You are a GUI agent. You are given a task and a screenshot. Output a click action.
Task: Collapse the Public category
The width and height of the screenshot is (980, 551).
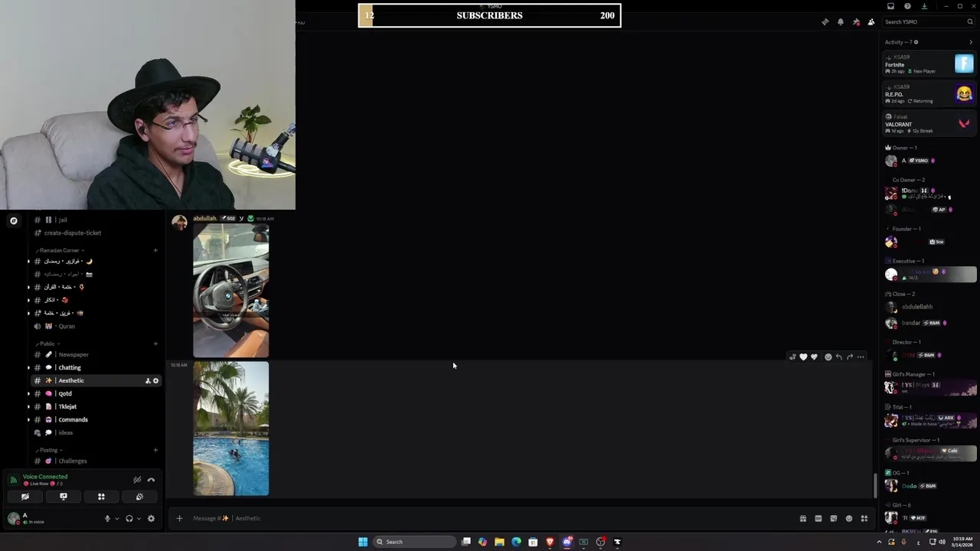[48, 344]
